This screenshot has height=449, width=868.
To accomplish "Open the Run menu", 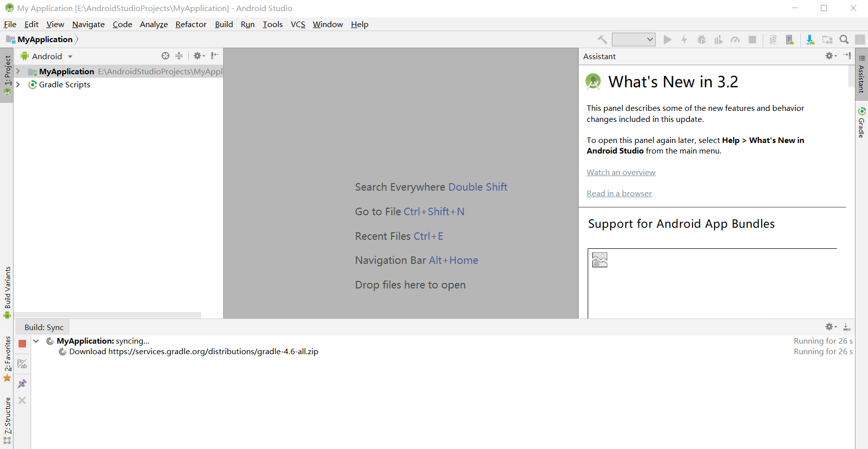I will point(248,24).
